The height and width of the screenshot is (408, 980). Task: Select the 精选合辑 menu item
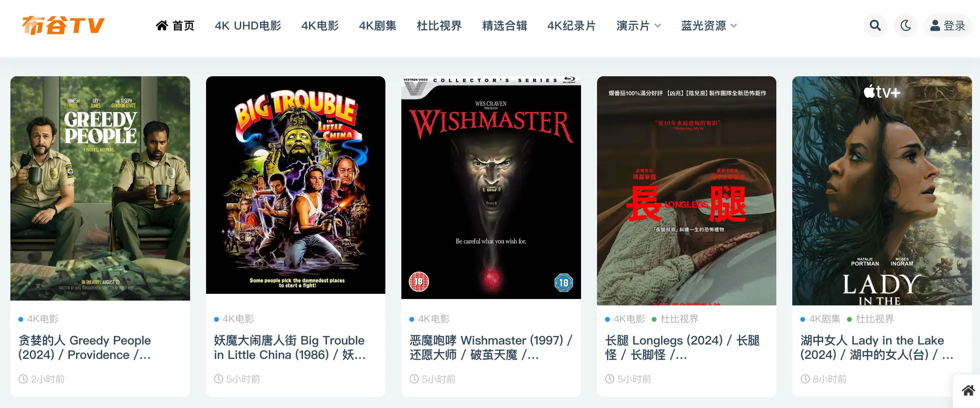(x=504, y=26)
